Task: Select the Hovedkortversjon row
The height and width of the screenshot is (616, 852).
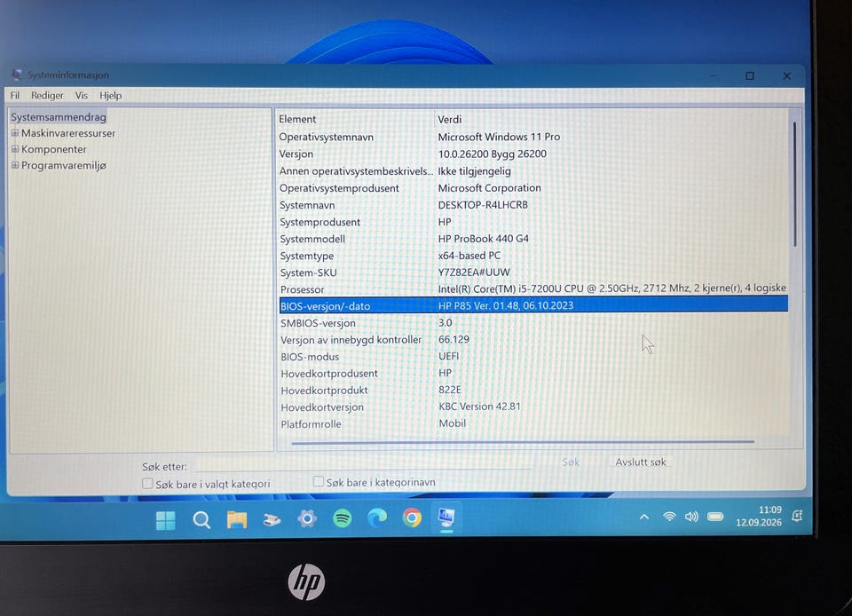Action: [x=533, y=407]
